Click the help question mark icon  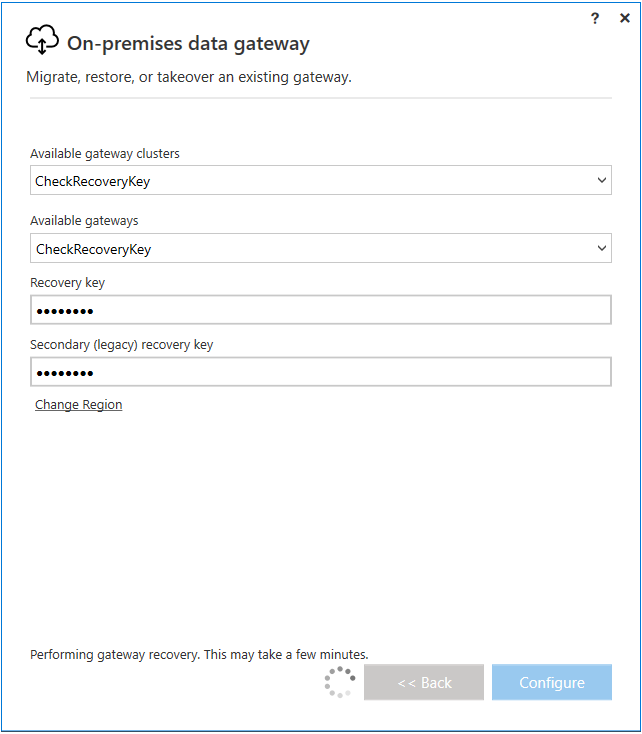pyautogui.click(x=595, y=18)
